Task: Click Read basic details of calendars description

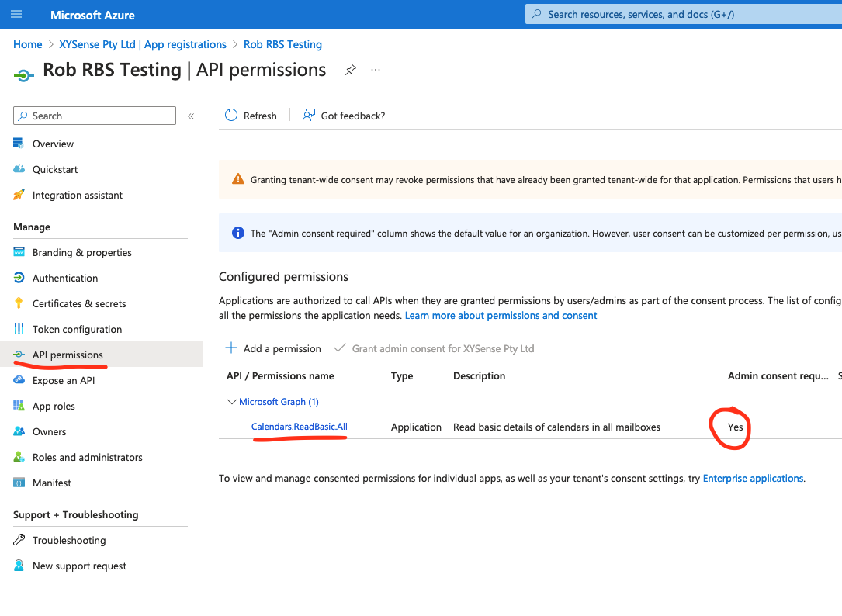Action: click(557, 427)
